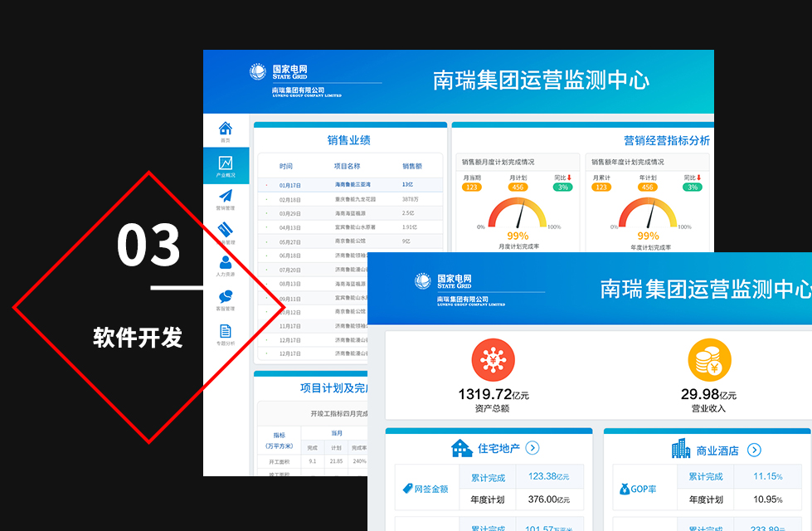
Task: Click the 月计划 456 orange badge
Action: (x=518, y=187)
